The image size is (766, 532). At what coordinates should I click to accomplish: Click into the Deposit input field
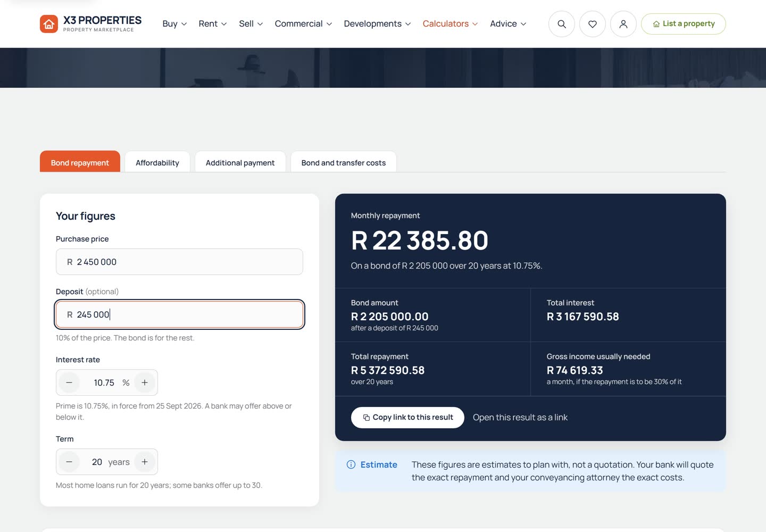pyautogui.click(x=179, y=314)
